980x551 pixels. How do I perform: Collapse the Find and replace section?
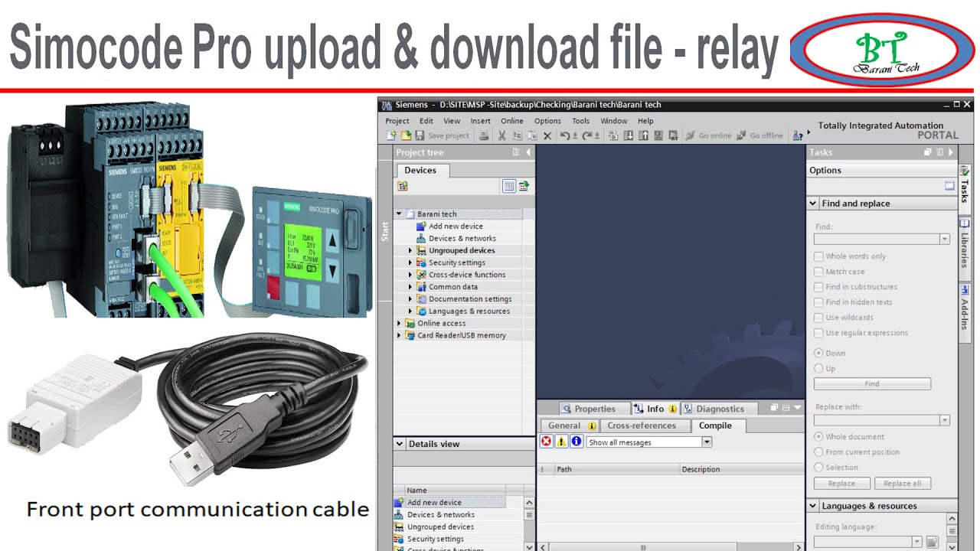813,204
